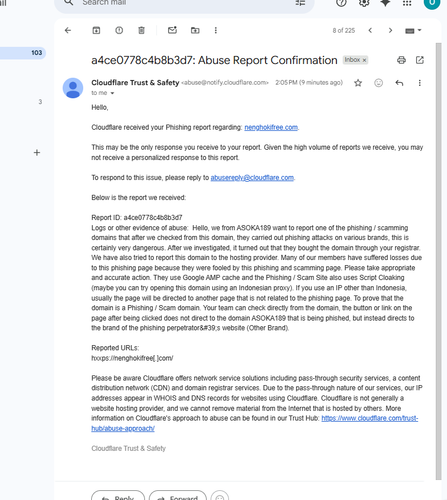Open the nenghokifree.com link
Screen dimensions: 447x500
coord(271,127)
